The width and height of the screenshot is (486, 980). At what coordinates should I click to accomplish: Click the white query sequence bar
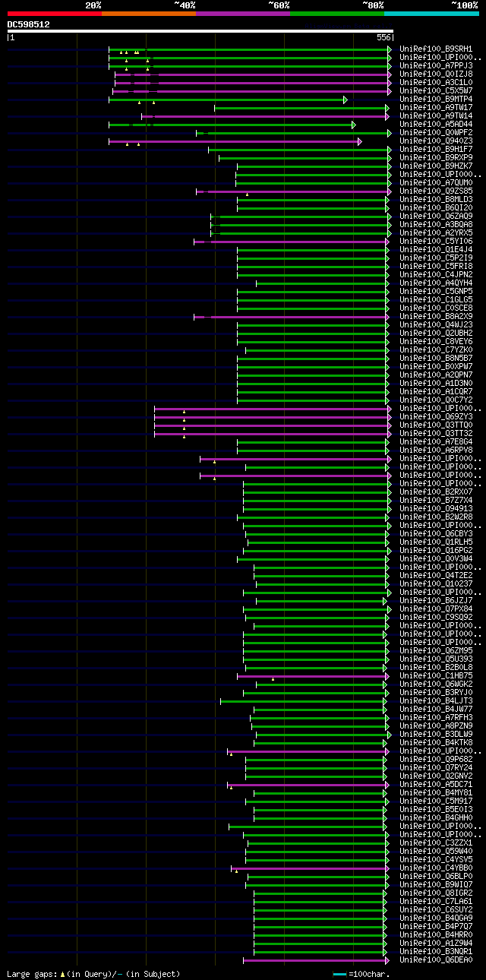(x=200, y=31)
